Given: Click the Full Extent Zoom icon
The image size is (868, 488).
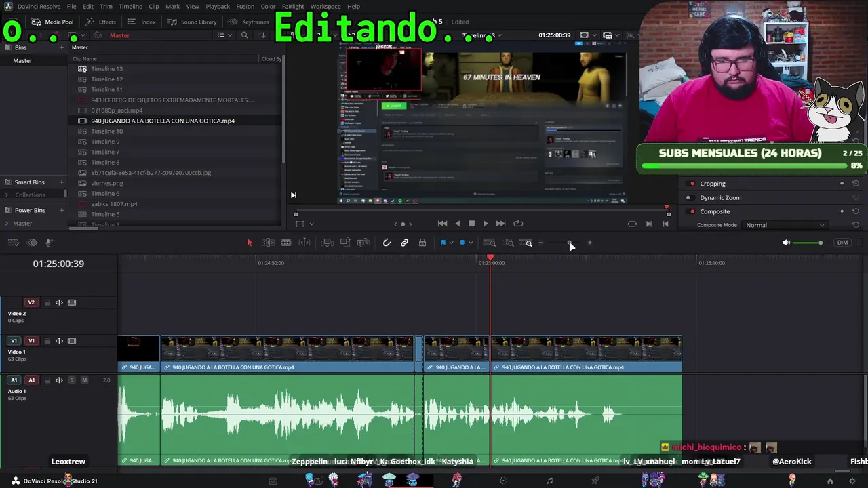Looking at the screenshot, I should [x=490, y=243].
